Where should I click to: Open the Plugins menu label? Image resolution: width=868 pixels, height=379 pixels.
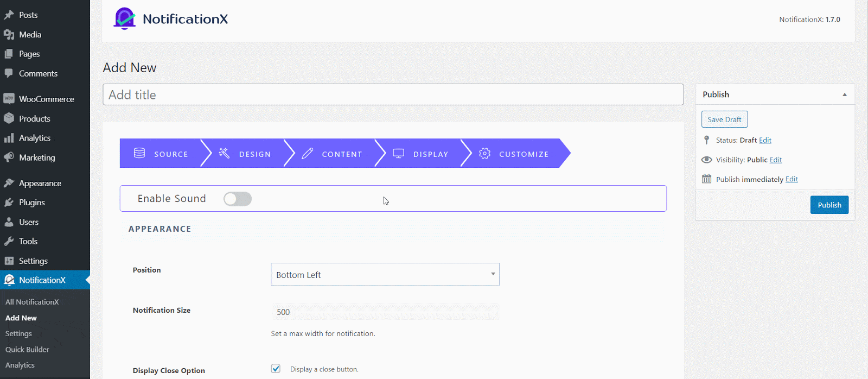pos(32,203)
